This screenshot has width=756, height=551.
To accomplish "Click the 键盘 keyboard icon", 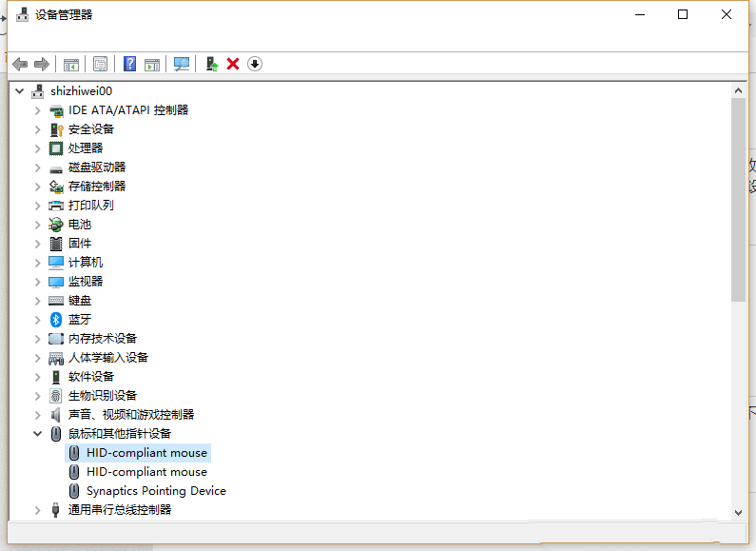I will (x=56, y=301).
